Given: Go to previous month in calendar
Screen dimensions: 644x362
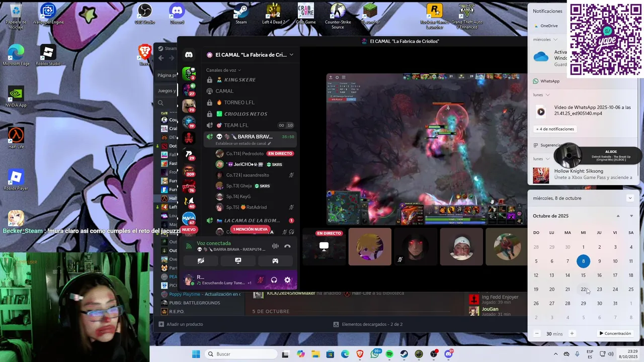Looking at the screenshot, I should coord(618,216).
